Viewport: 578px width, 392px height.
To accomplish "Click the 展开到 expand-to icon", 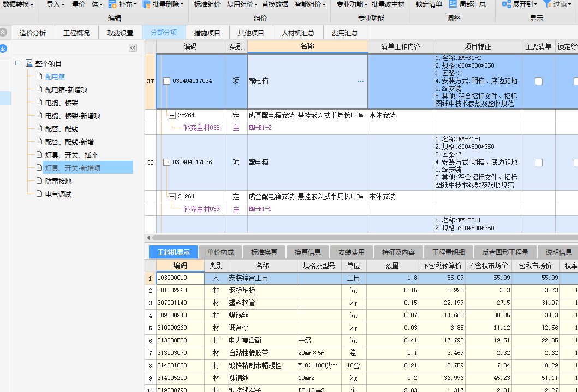I will (x=506, y=4).
